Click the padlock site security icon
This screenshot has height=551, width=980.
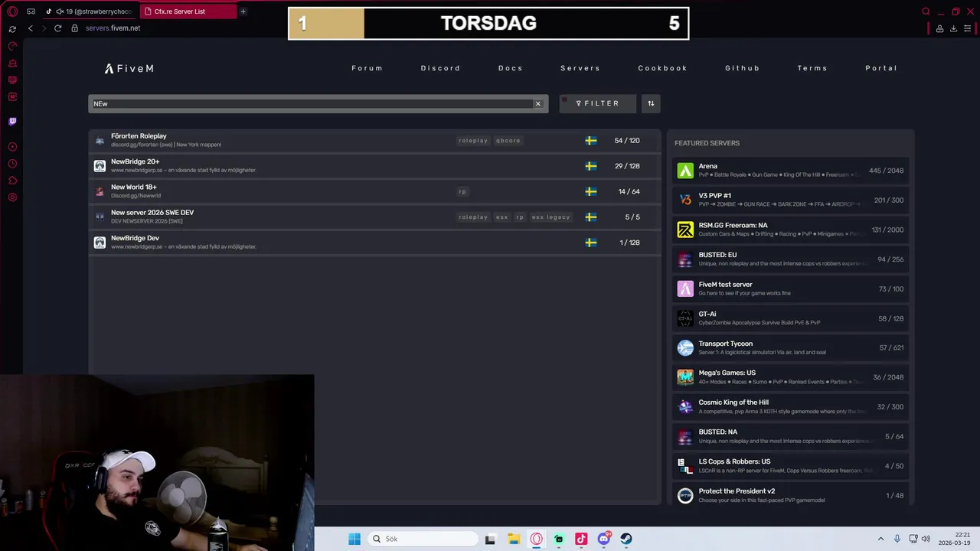click(74, 28)
